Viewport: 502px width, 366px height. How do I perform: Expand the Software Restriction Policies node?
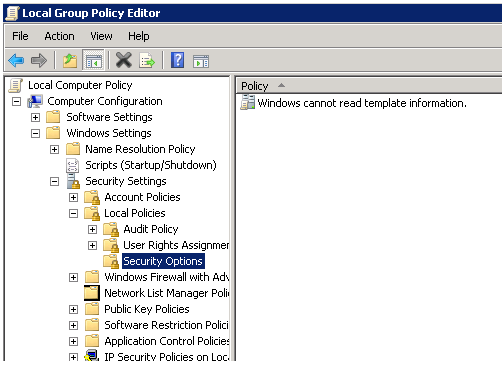(73, 325)
